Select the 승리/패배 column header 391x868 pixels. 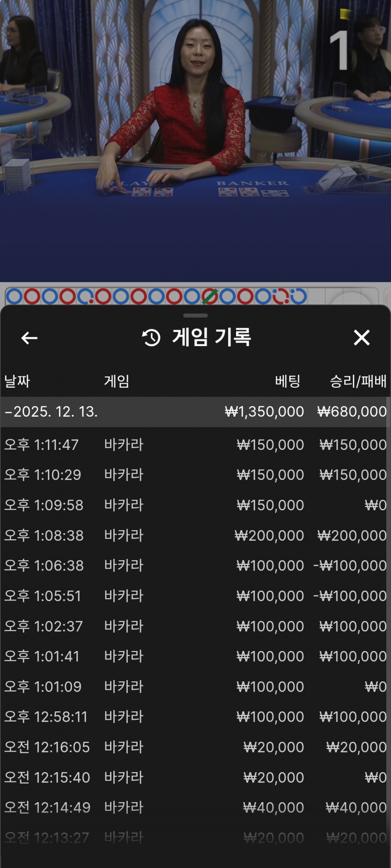358,381
